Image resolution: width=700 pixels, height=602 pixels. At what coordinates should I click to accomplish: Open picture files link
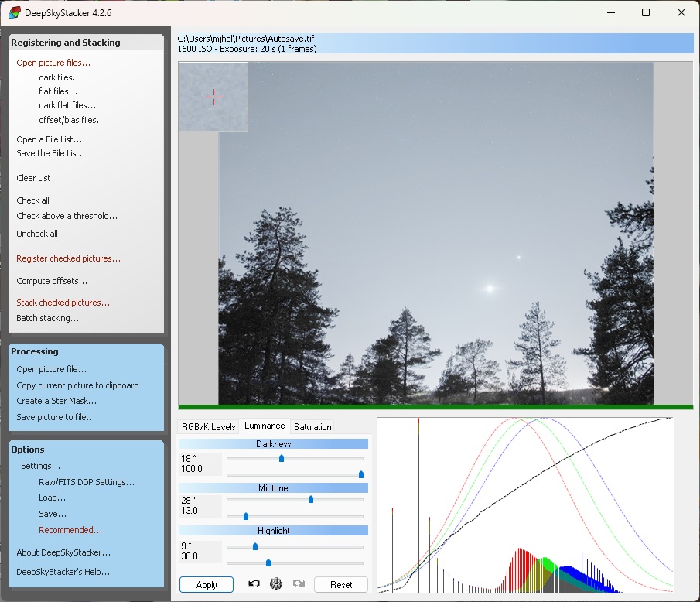tap(53, 63)
